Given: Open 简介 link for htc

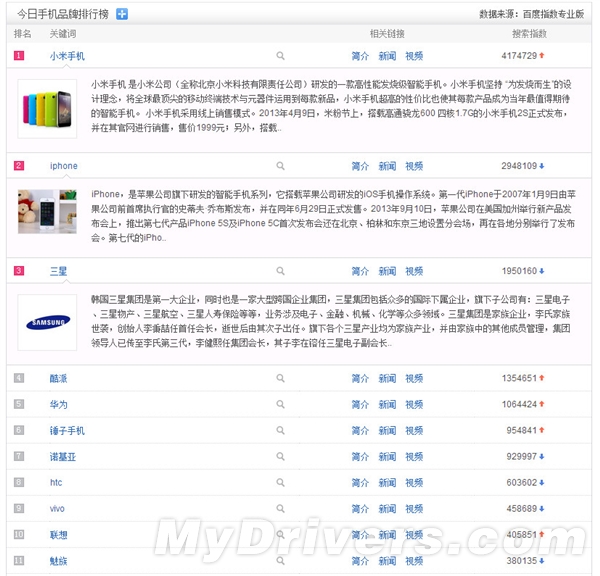Looking at the screenshot, I should pyautogui.click(x=360, y=482).
